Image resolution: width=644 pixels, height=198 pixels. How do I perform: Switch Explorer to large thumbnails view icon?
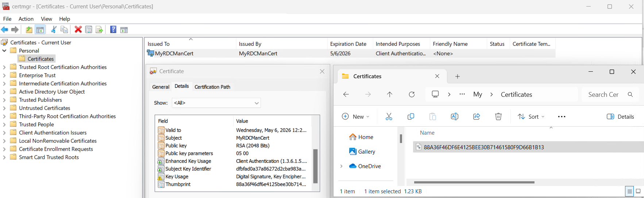coord(638,191)
